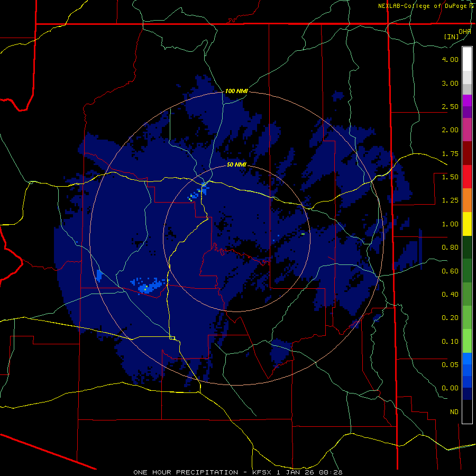The image size is (476, 476).
Task: Click the 0.60 legend value
Action: (x=450, y=271)
